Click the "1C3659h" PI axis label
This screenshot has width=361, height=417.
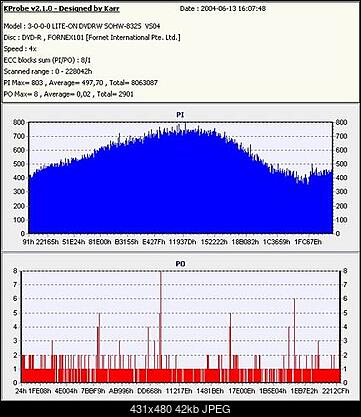tap(277, 242)
